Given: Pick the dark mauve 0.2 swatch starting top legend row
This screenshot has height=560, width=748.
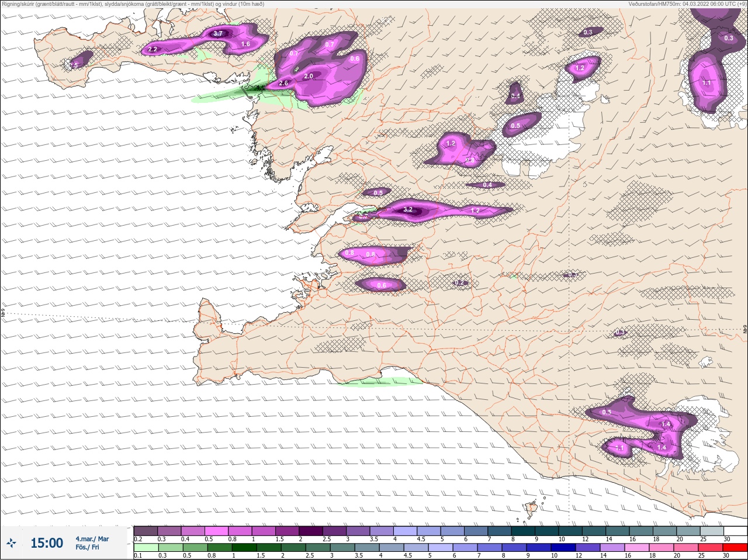Looking at the screenshot, I should point(146,531).
